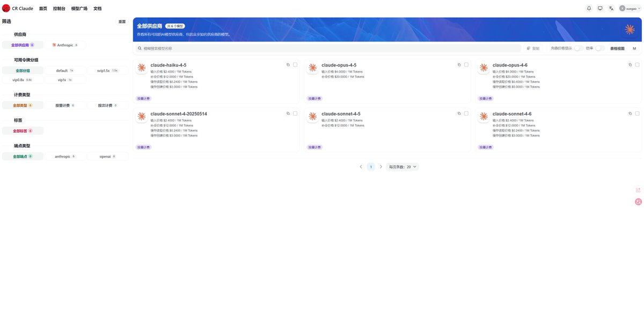Screen dimensions: 644x331
Task: Filter by Anthropic vendor
Action: point(65,45)
